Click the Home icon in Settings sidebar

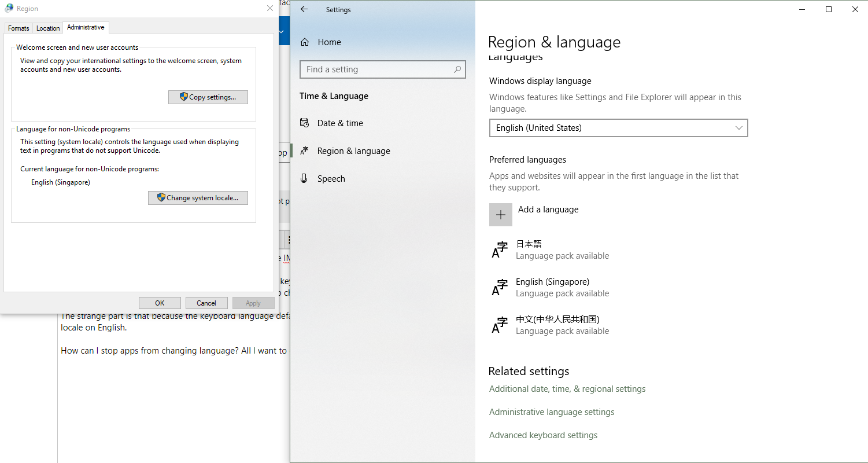tap(304, 42)
